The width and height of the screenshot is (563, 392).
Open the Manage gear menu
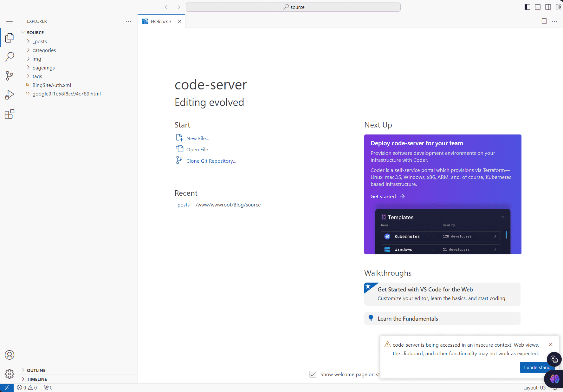[10, 374]
